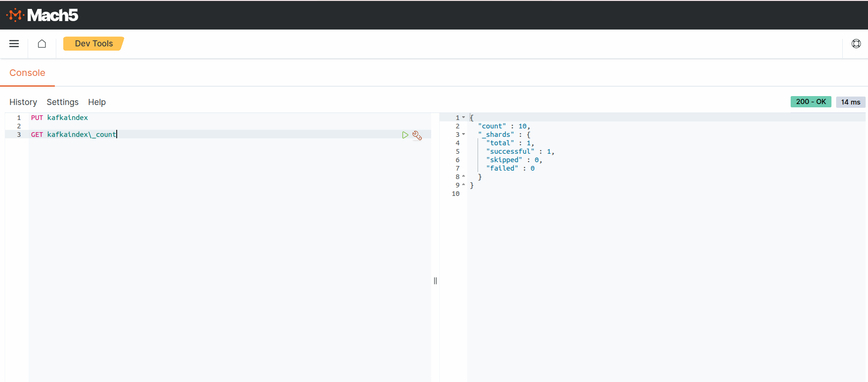Run the request with the play icon

click(x=405, y=135)
